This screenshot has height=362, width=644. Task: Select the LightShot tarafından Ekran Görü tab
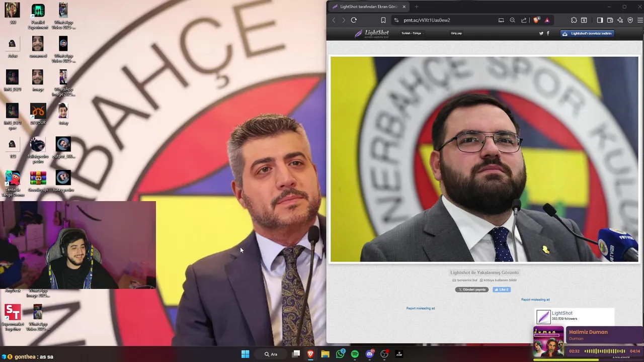368,7
